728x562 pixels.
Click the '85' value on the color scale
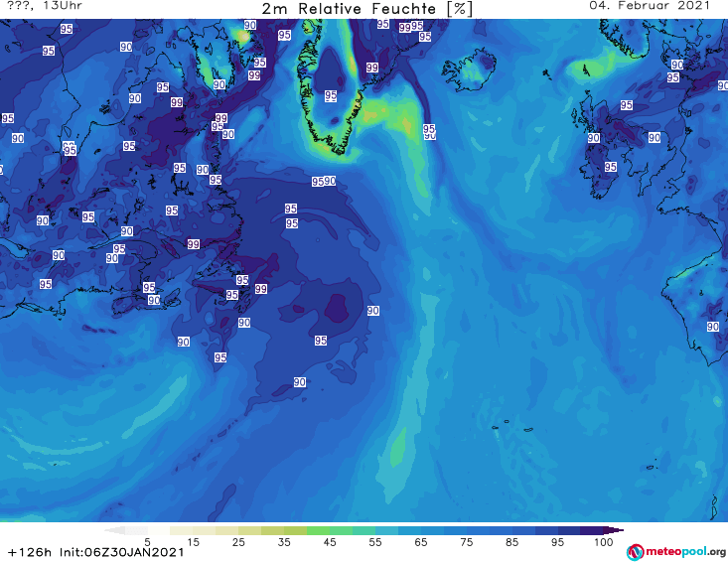point(511,542)
